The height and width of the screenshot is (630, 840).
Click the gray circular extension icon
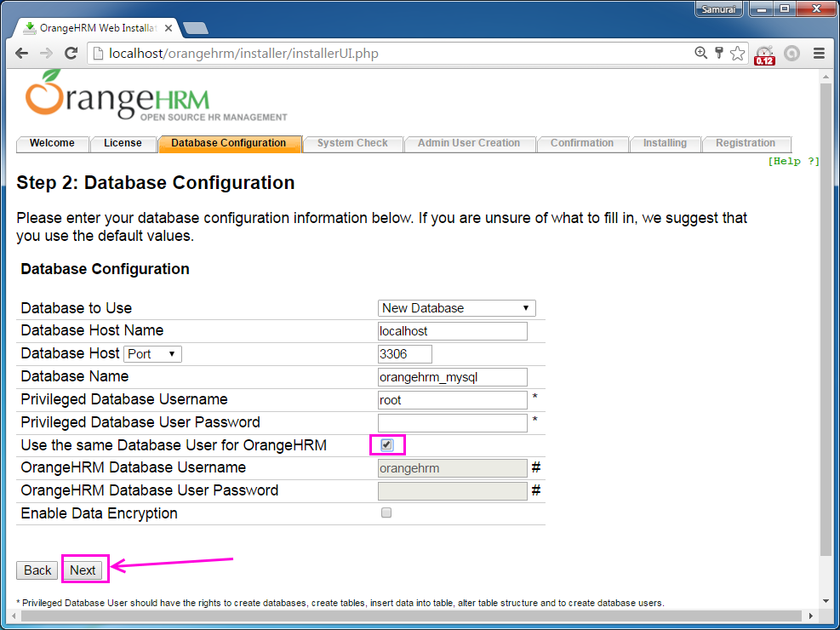[x=791, y=53]
